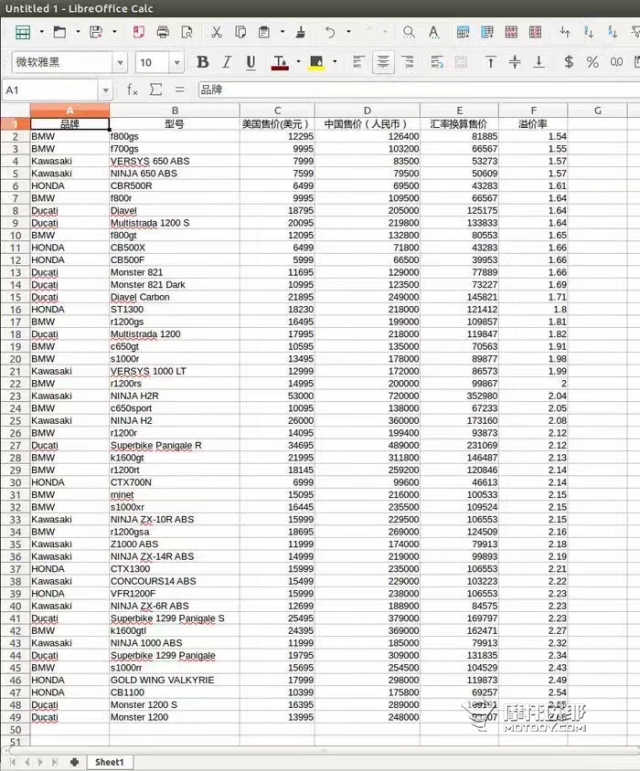
Task: Open the Name Box dropdown arrow
Action: click(x=105, y=90)
